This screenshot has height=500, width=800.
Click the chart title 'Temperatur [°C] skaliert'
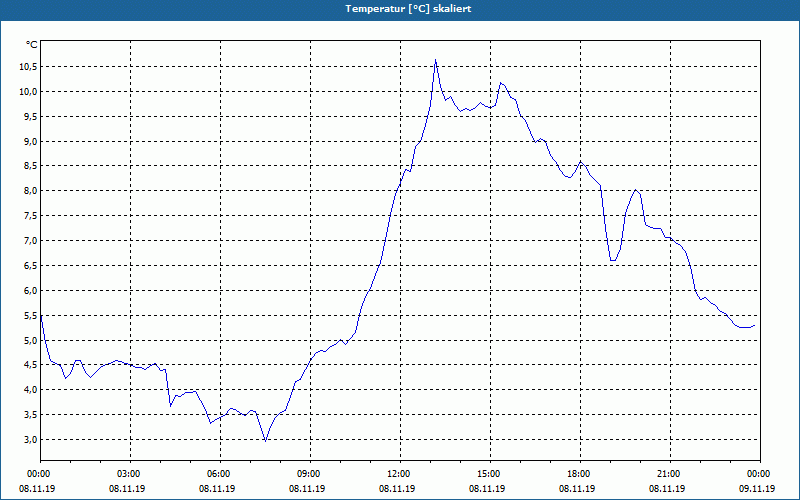(408, 9)
